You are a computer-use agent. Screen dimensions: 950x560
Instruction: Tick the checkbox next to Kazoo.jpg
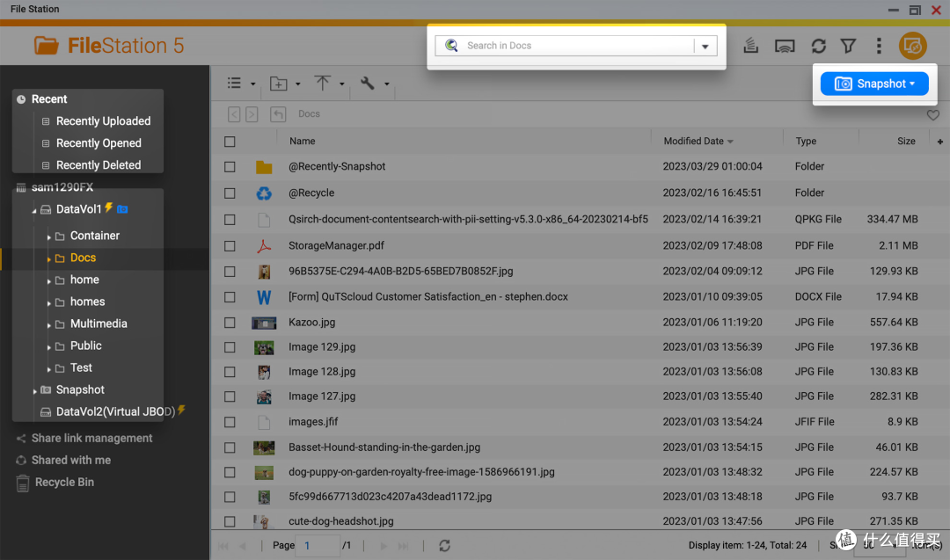coord(230,323)
